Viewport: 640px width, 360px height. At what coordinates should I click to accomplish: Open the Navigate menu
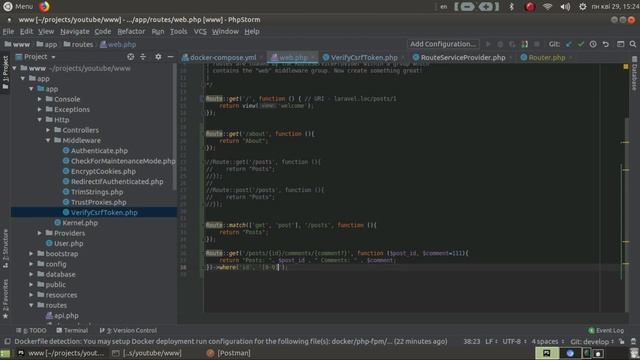coord(74,31)
